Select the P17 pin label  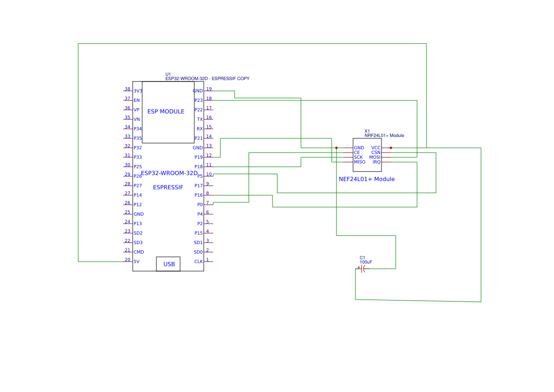[x=199, y=186]
